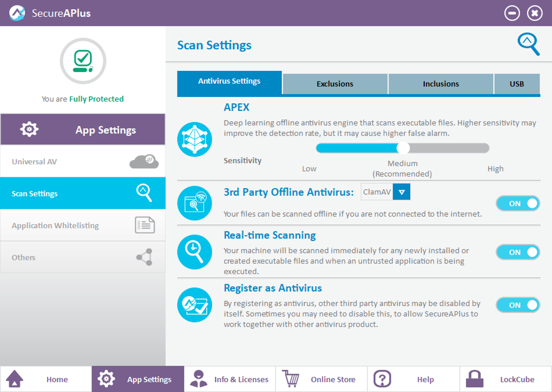The image size is (552, 392).
Task: Open LockCube from bottom bar
Action: [x=505, y=379]
